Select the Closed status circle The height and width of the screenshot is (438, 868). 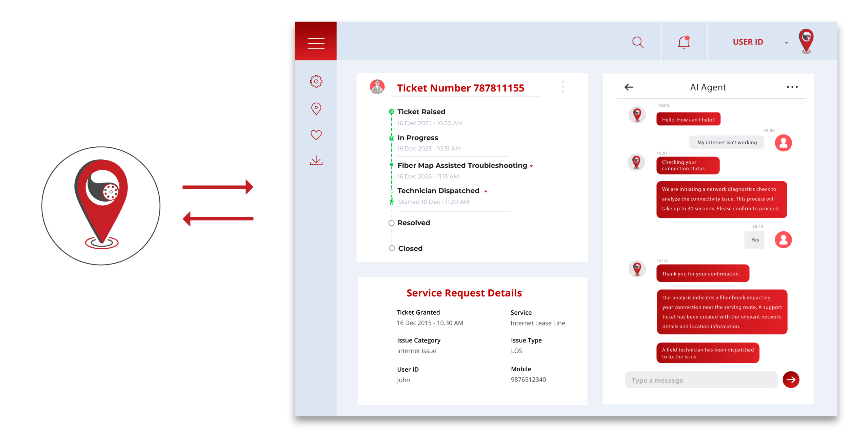(392, 248)
